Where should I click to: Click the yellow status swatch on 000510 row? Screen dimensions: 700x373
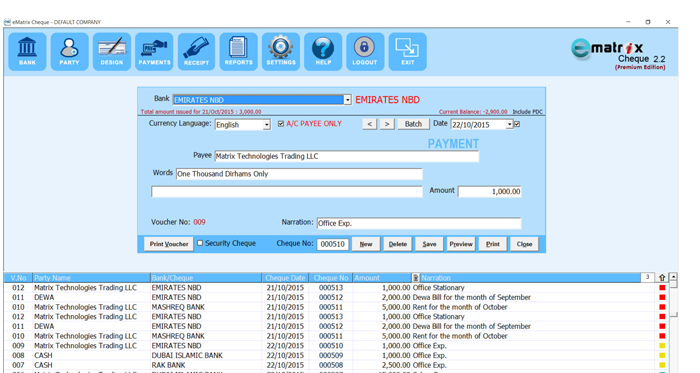click(662, 346)
